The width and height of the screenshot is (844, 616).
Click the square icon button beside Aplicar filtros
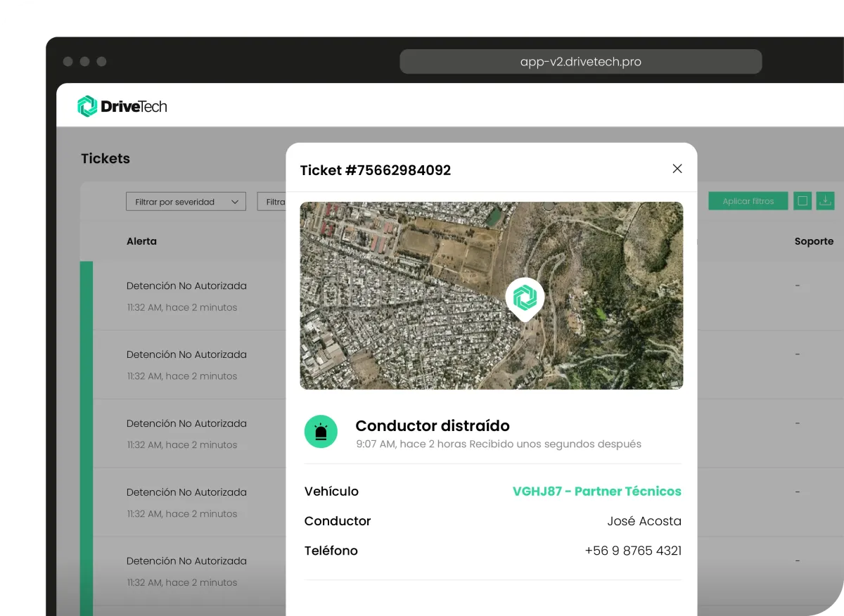tap(802, 201)
